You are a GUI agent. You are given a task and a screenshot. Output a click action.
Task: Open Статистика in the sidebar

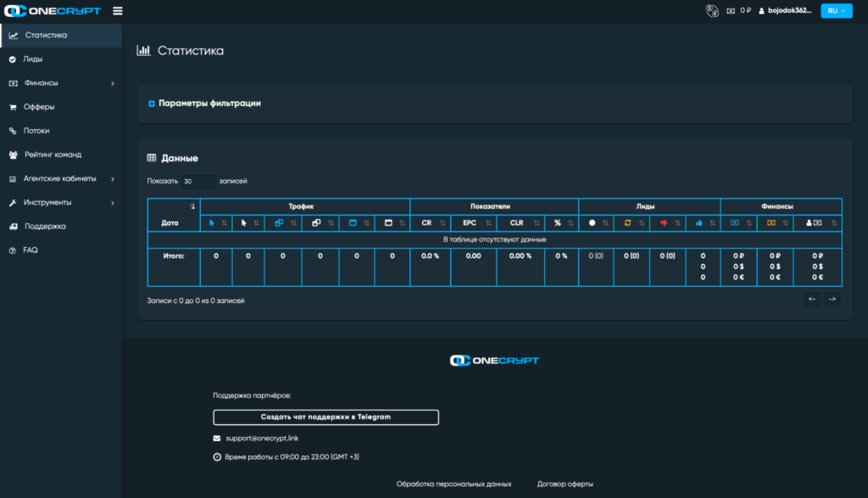coord(61,35)
